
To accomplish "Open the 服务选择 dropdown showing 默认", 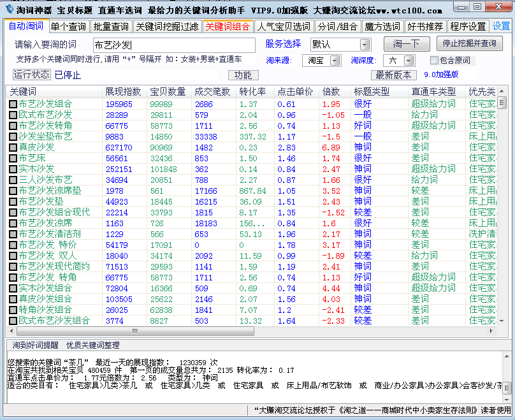I will click(x=340, y=45).
